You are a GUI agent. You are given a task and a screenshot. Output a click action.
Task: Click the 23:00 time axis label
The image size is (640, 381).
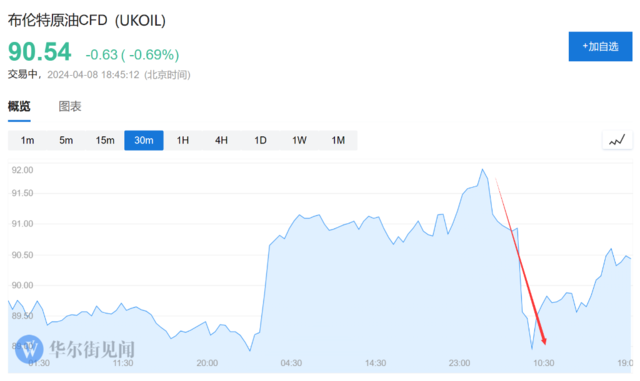click(459, 363)
